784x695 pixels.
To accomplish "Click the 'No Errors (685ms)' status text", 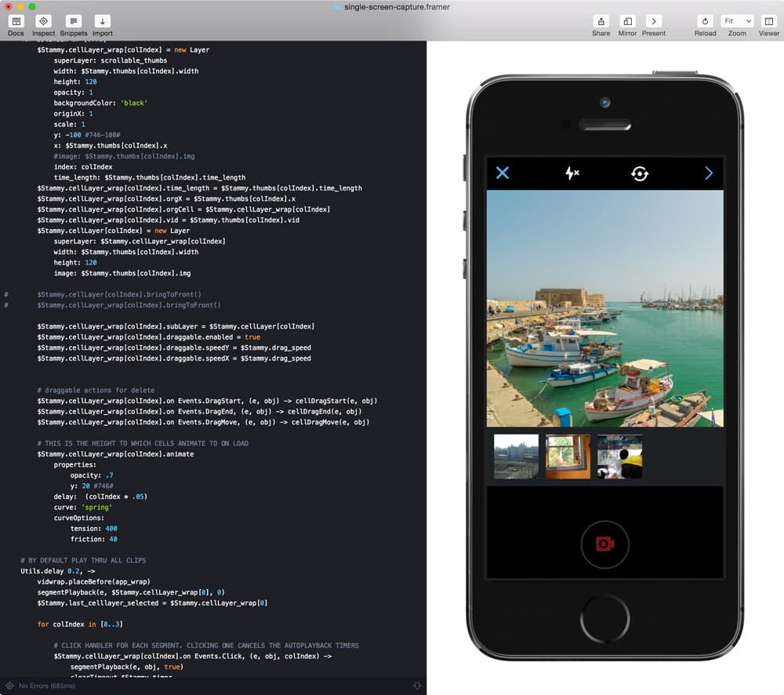I will (47, 686).
